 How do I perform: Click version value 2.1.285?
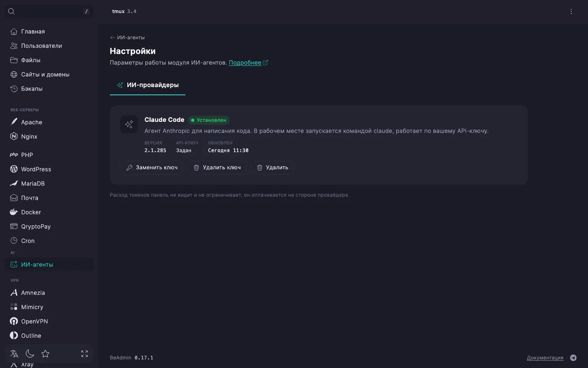point(155,150)
